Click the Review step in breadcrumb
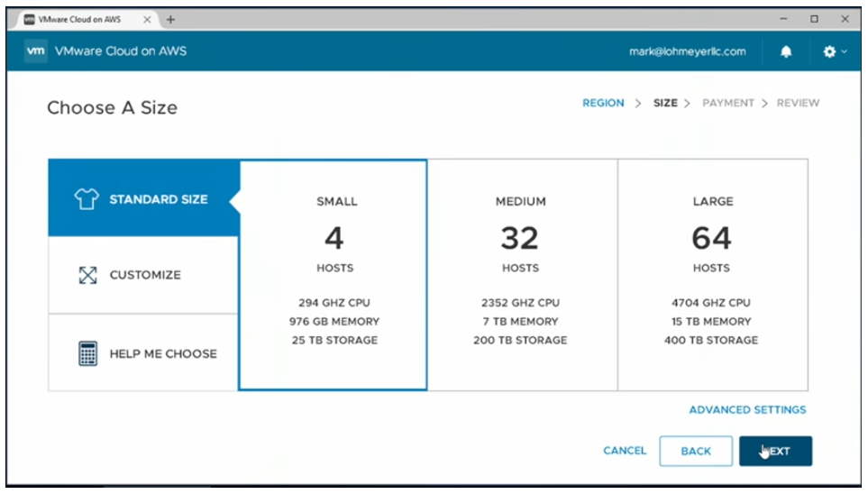Image resolution: width=868 pixels, height=494 pixels. (x=798, y=103)
